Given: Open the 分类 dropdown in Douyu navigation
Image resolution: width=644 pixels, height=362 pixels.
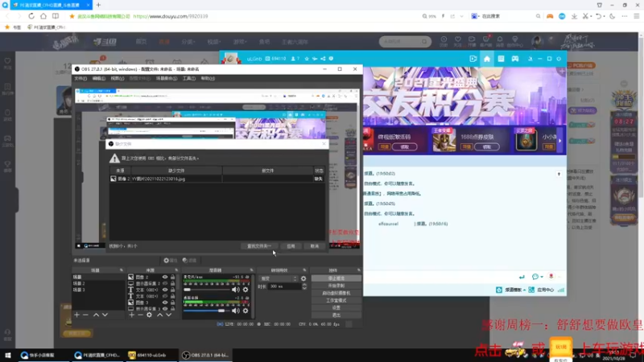Looking at the screenshot, I should tap(188, 42).
